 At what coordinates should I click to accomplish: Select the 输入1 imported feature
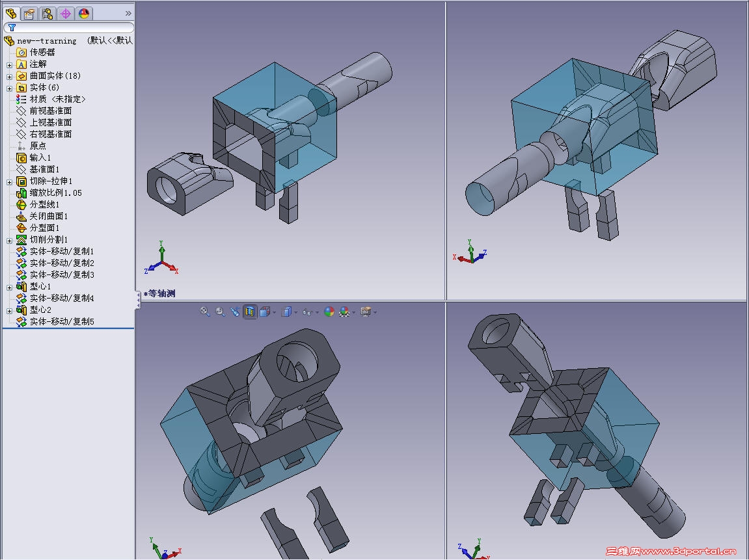pos(40,157)
